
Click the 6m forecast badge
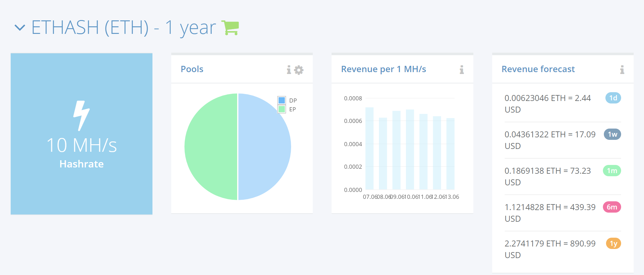point(612,207)
